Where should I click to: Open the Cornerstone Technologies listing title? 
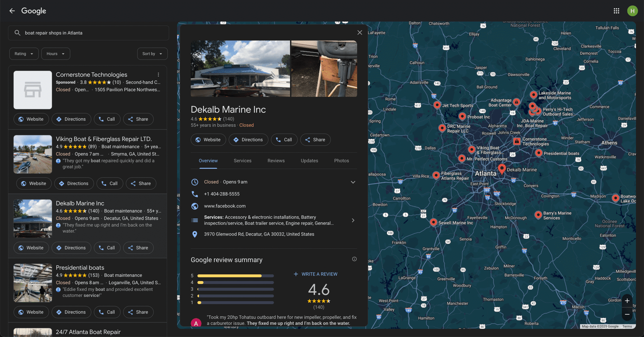[x=91, y=75]
